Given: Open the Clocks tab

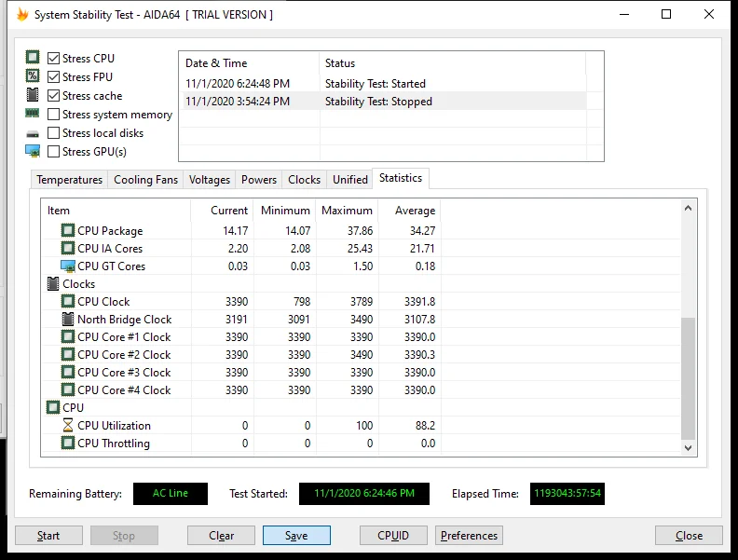Looking at the screenshot, I should pyautogui.click(x=304, y=180).
